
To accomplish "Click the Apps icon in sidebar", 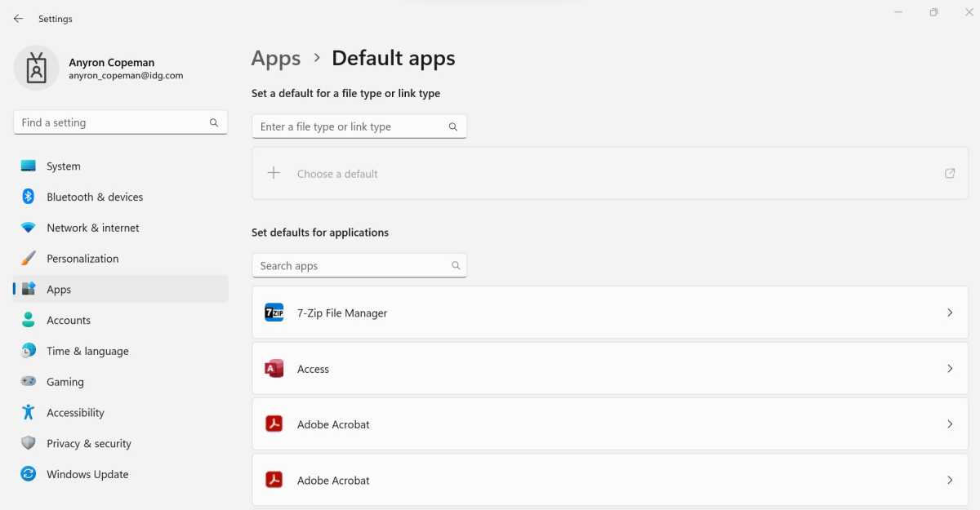I will (29, 289).
